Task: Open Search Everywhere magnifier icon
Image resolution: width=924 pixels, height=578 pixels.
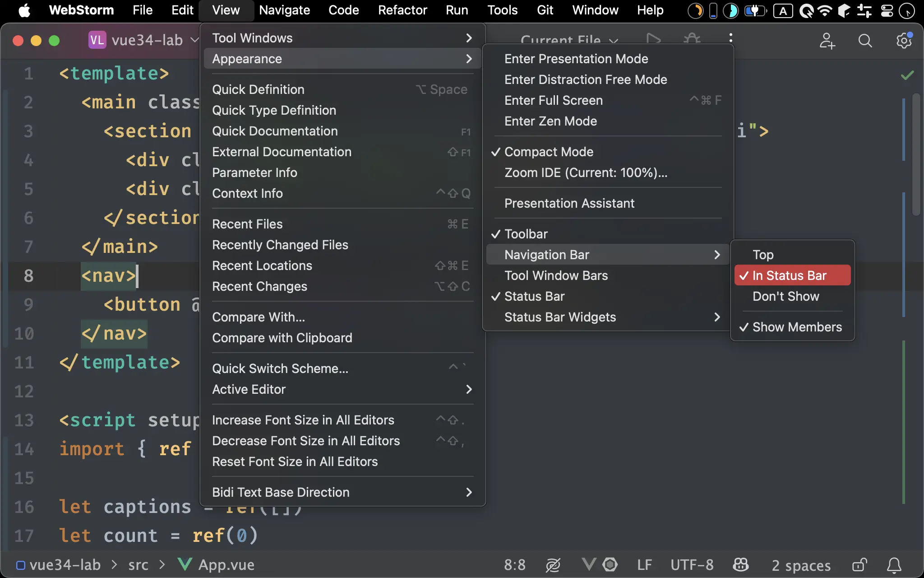Action: [865, 41]
